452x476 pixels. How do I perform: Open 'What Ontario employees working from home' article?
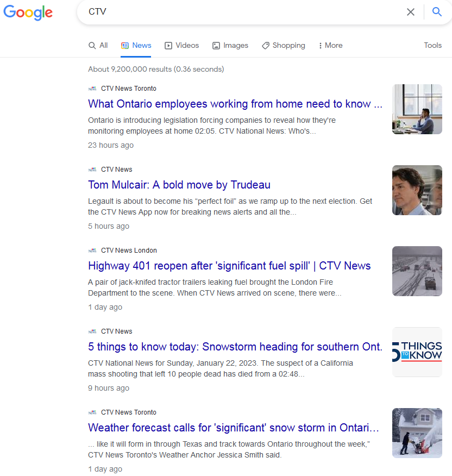click(235, 104)
